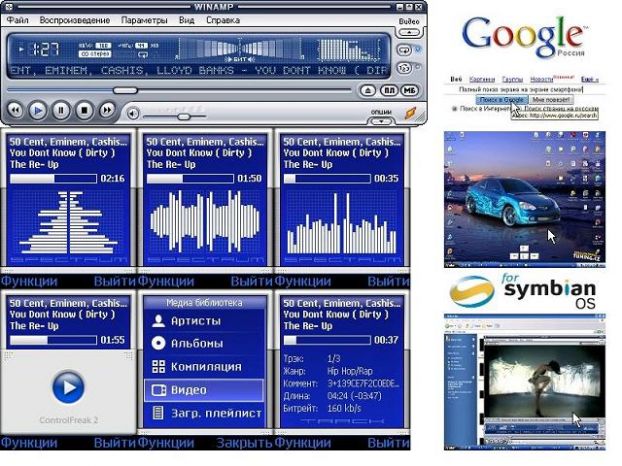622x466 pixels.
Task: Open the Вид menu
Action: [x=186, y=20]
